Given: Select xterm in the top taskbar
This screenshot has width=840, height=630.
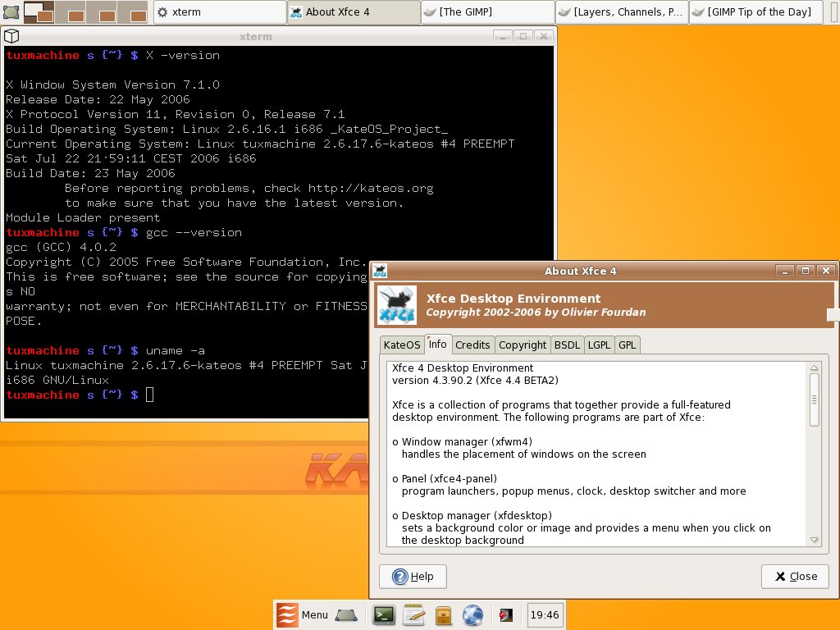Looking at the screenshot, I should click(x=220, y=11).
